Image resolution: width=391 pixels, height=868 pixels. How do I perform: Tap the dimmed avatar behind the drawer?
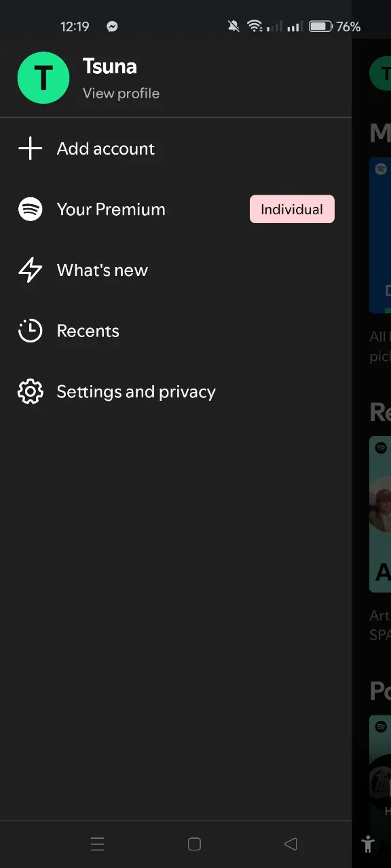(380, 74)
